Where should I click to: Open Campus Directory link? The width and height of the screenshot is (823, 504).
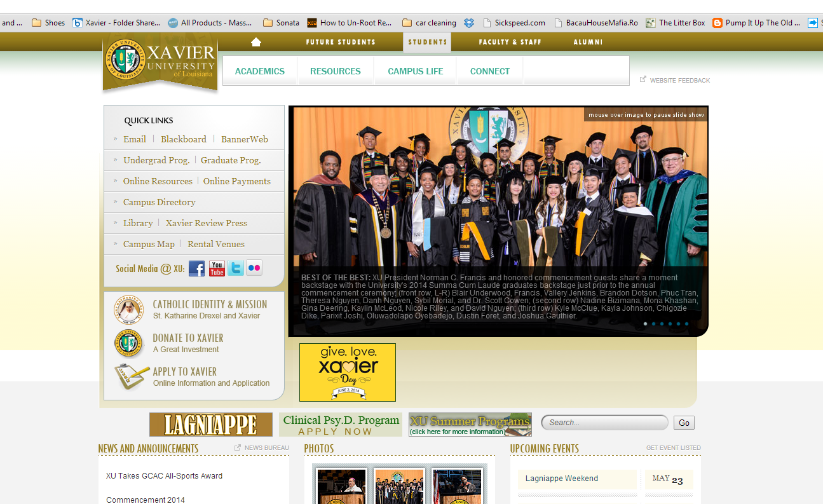tap(160, 202)
